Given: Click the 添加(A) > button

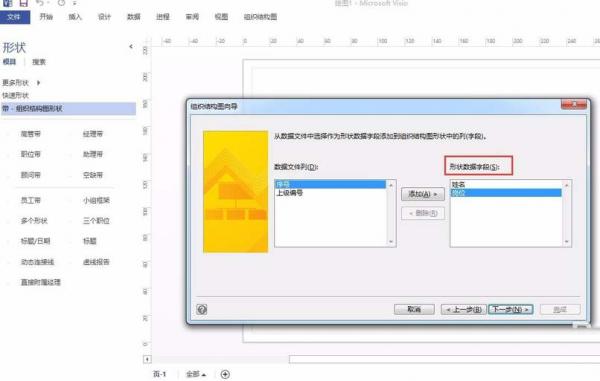Looking at the screenshot, I should point(423,194).
